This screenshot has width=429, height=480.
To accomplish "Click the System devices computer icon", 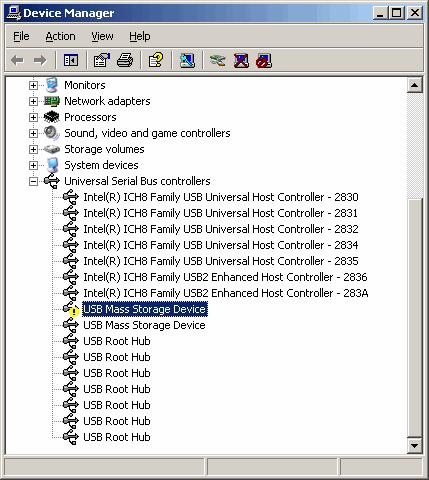I will (52, 165).
